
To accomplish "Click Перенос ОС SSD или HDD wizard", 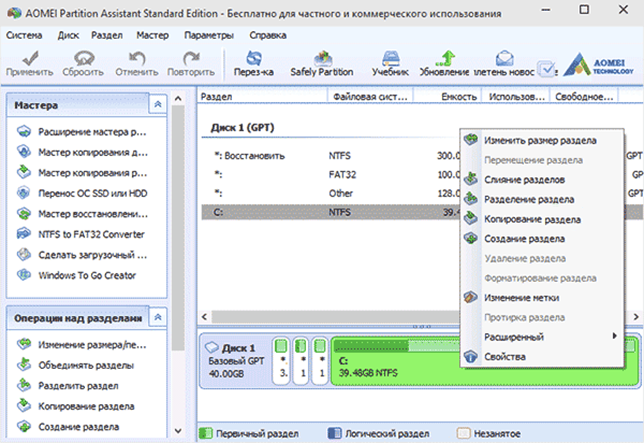I will coord(92,191).
